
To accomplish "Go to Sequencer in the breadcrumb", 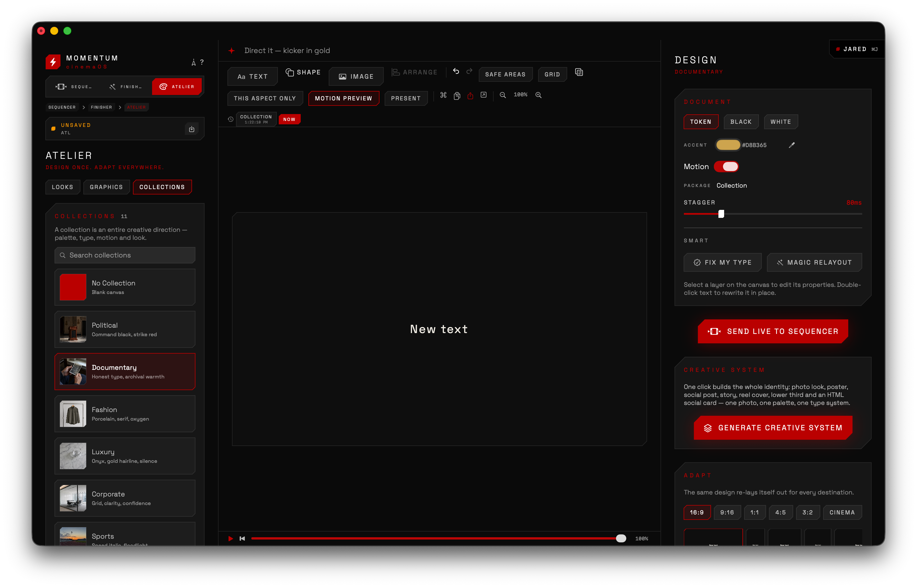I will pyautogui.click(x=62, y=107).
